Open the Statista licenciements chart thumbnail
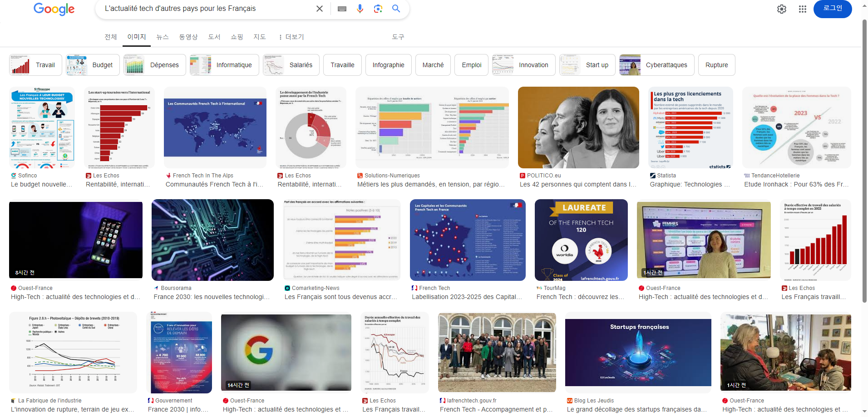The width and height of the screenshot is (868, 417). click(x=690, y=128)
